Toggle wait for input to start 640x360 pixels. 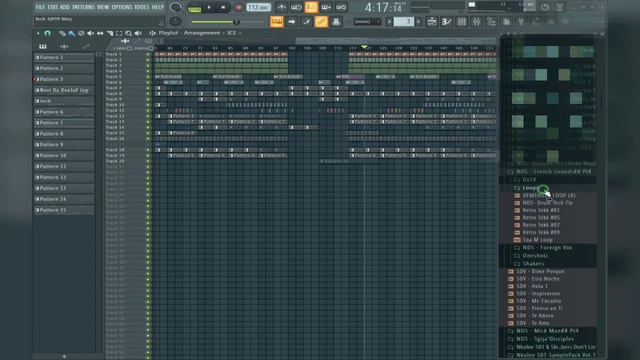[x=296, y=7]
